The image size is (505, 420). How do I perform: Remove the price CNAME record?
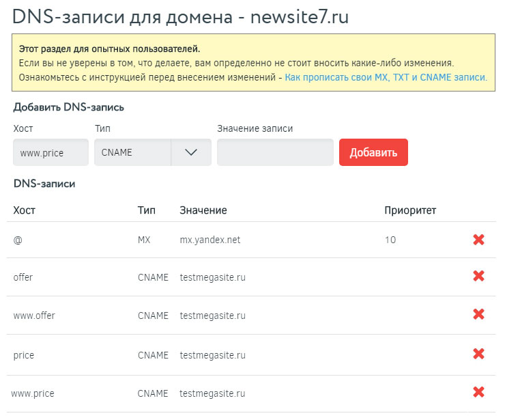pyautogui.click(x=478, y=354)
